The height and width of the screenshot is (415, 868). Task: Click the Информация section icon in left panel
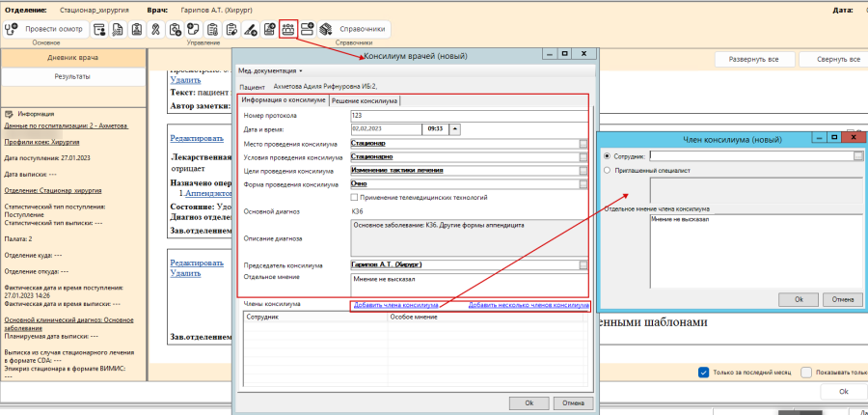pyautogui.click(x=9, y=114)
